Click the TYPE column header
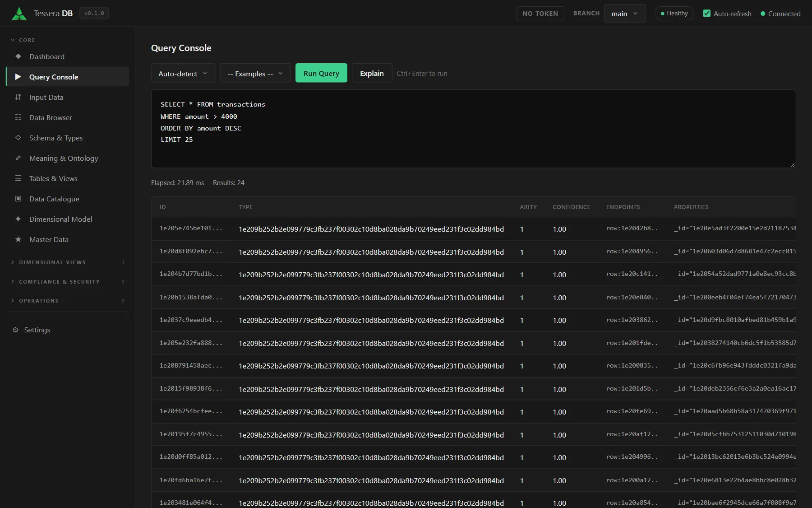This screenshot has height=508, width=812. pos(245,207)
